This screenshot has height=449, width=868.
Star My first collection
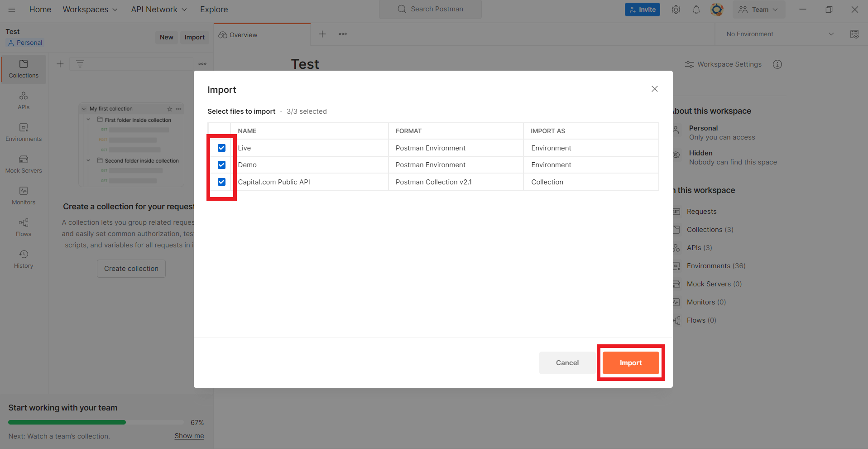170,109
